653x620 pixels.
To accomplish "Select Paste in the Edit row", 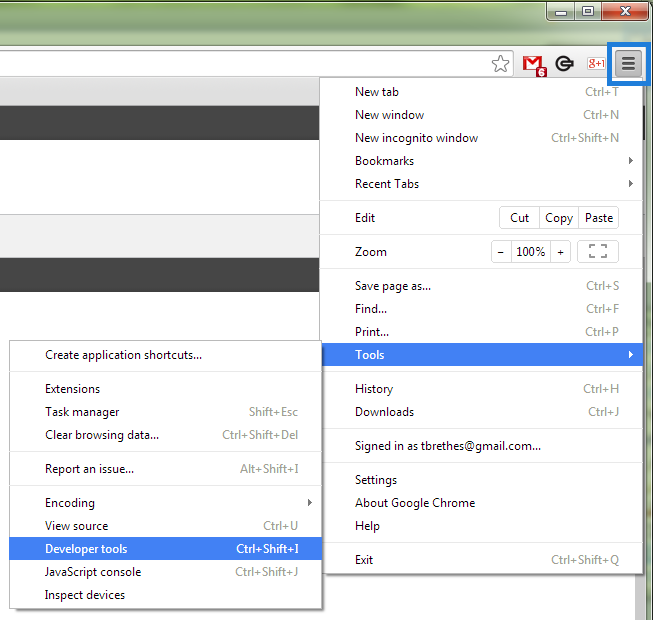I will click(599, 218).
